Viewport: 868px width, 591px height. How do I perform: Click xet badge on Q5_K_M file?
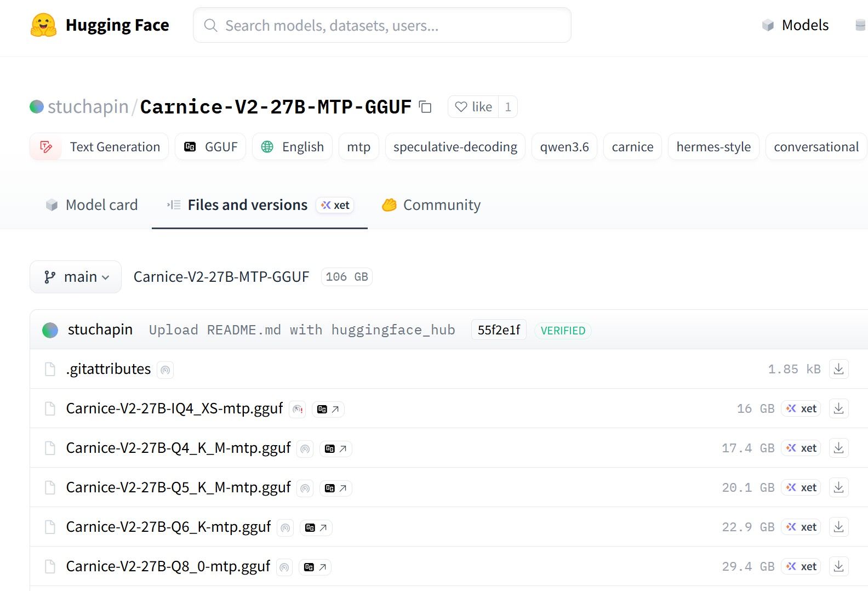click(x=801, y=487)
